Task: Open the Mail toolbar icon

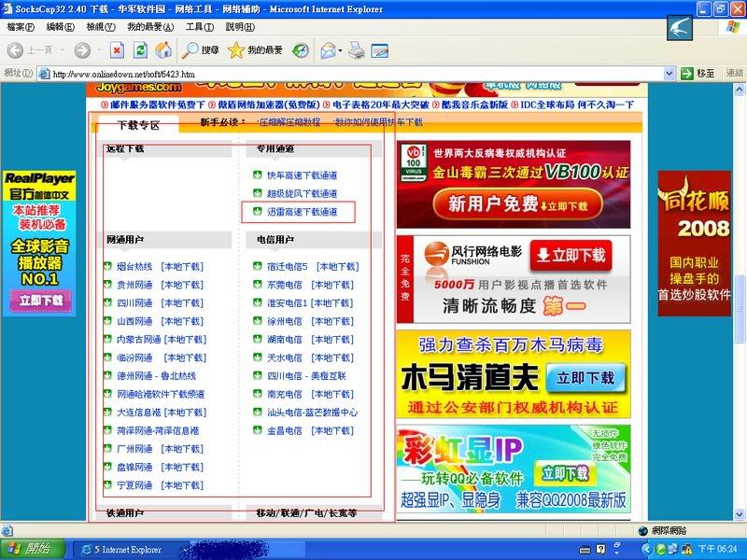Action: click(329, 49)
